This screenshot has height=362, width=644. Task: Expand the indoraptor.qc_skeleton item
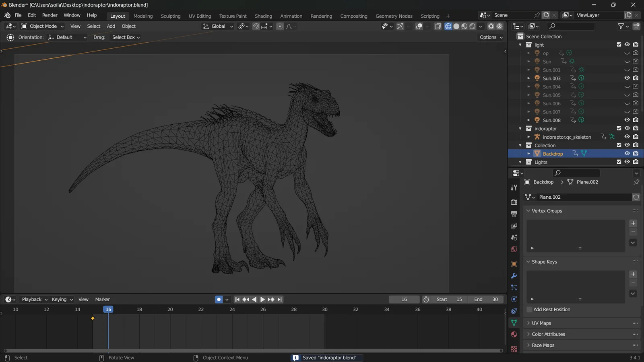click(x=528, y=137)
